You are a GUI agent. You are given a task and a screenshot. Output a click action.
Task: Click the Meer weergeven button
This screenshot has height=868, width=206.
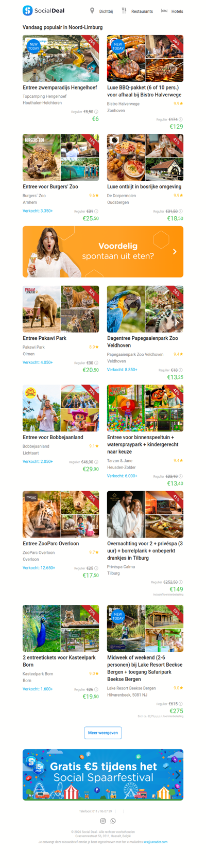click(103, 733)
